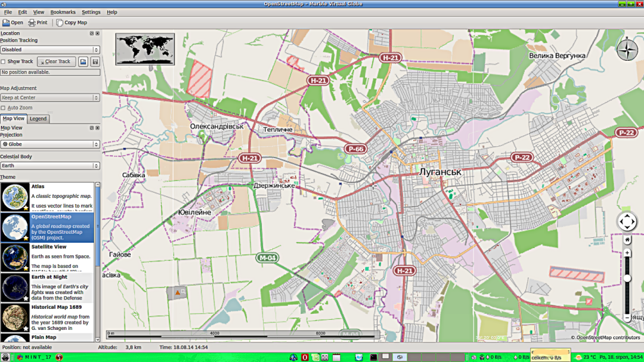Select the Plain Map theme
Screen dimensions: 644x362
click(x=47, y=338)
